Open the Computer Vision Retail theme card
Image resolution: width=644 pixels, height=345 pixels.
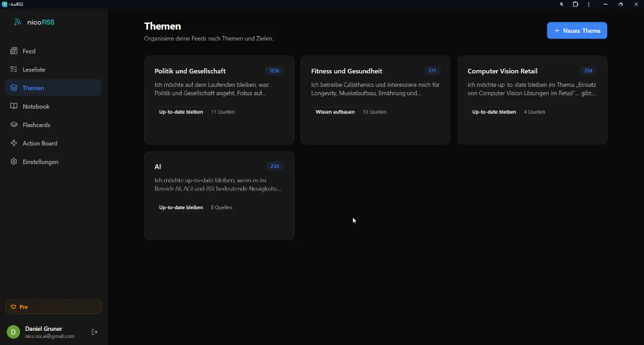tap(532, 100)
